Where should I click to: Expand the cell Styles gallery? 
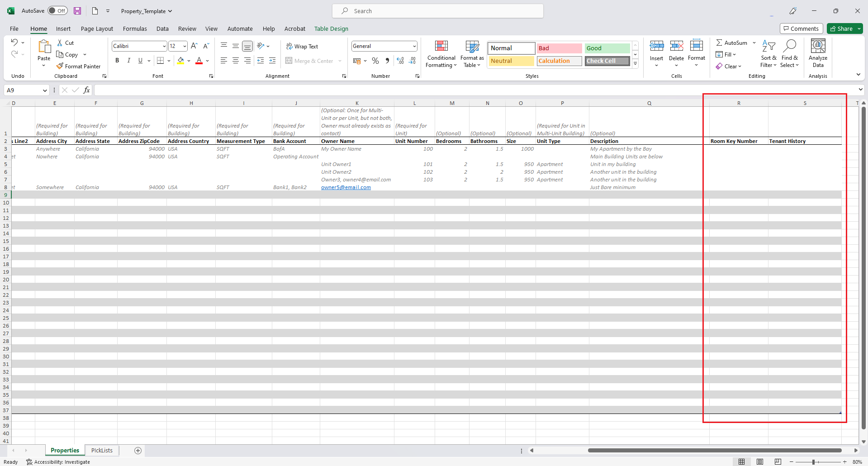(x=635, y=63)
